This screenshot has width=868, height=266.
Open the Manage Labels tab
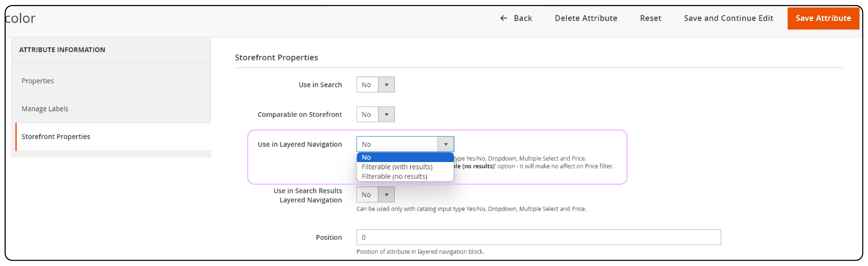click(x=45, y=109)
